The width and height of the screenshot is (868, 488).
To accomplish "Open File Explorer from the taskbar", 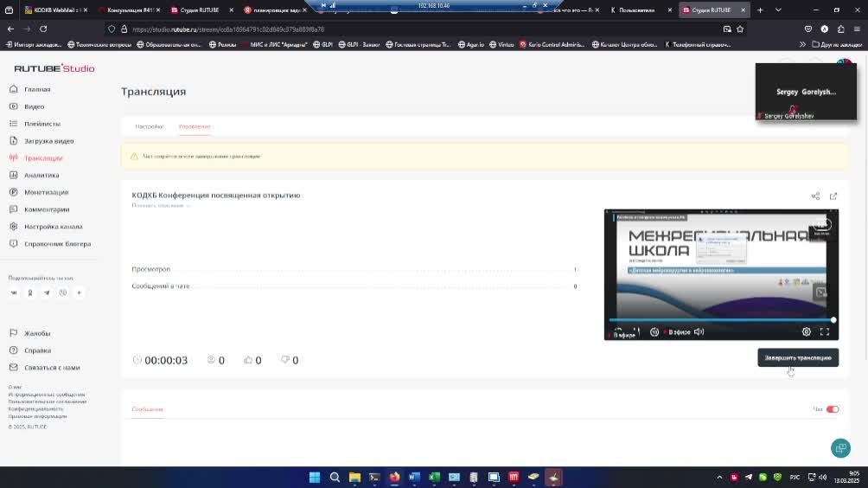I will [x=354, y=477].
